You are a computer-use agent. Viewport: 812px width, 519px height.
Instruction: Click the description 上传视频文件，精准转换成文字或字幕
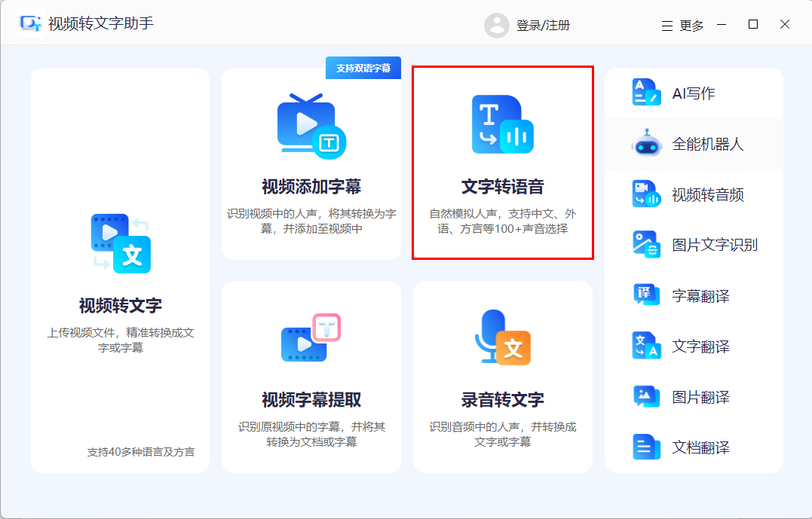[x=121, y=340]
